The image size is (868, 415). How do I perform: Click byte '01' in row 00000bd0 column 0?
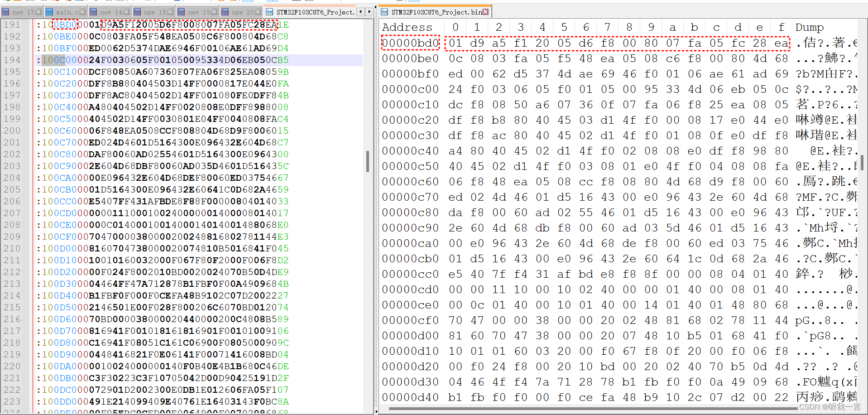coord(456,43)
